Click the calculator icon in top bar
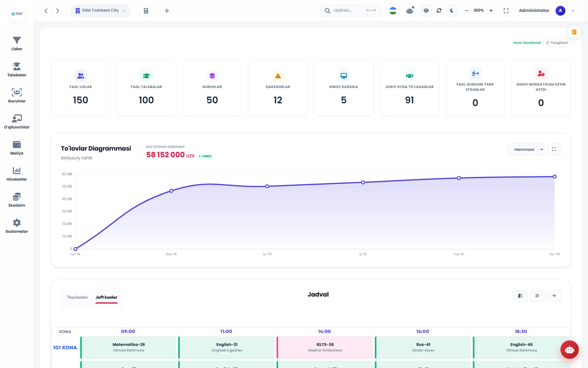The image size is (588, 368). tap(146, 11)
